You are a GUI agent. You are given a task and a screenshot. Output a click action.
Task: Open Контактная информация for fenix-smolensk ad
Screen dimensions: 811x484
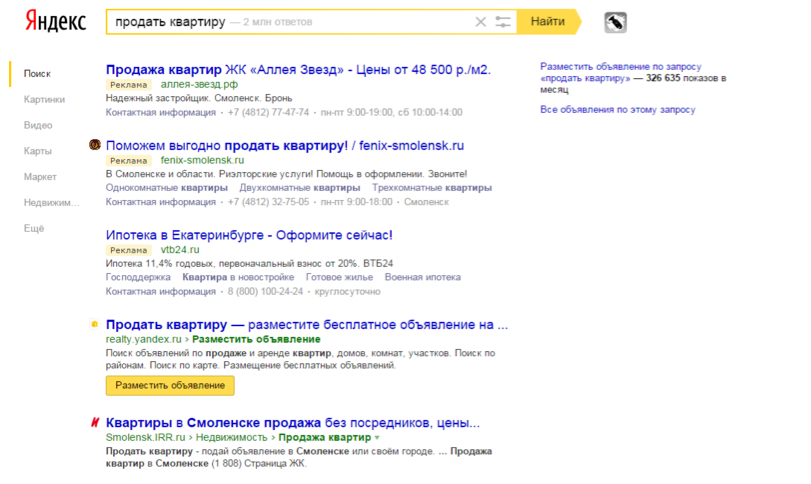161,202
